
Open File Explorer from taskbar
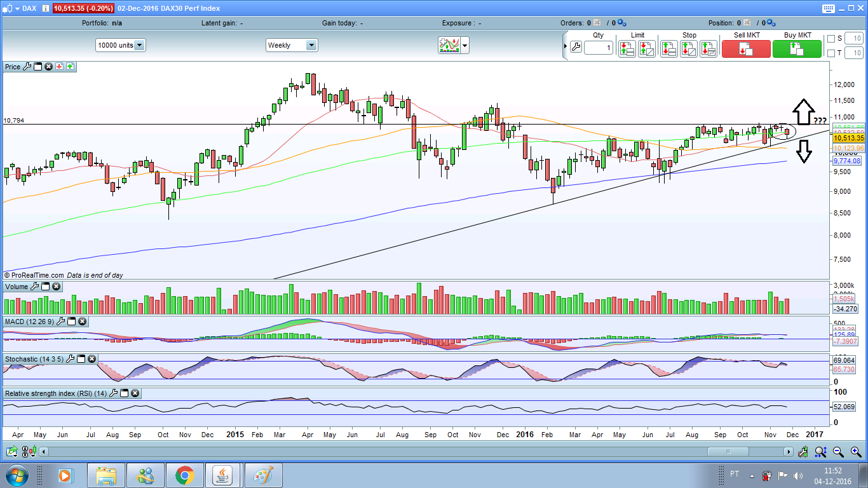(x=105, y=475)
